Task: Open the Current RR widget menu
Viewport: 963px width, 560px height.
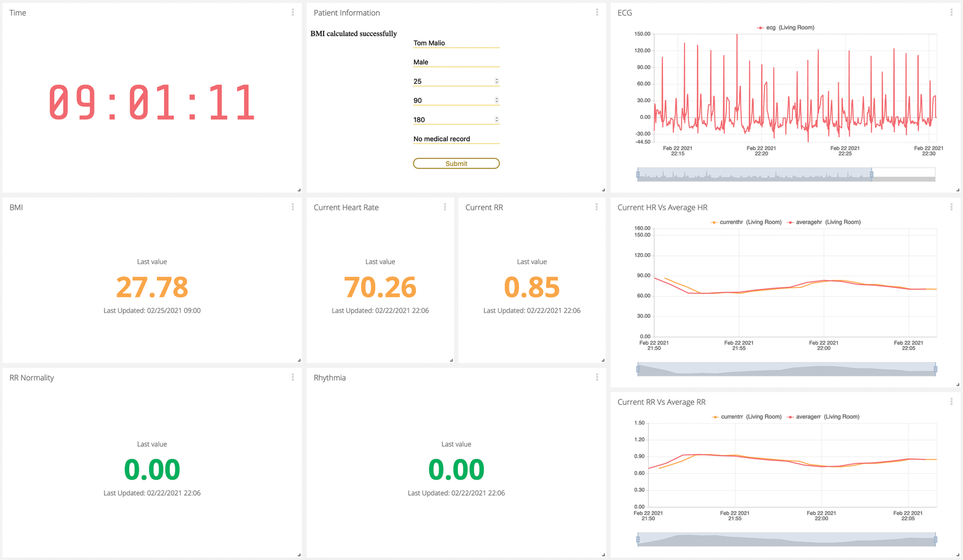Action: coord(597,207)
